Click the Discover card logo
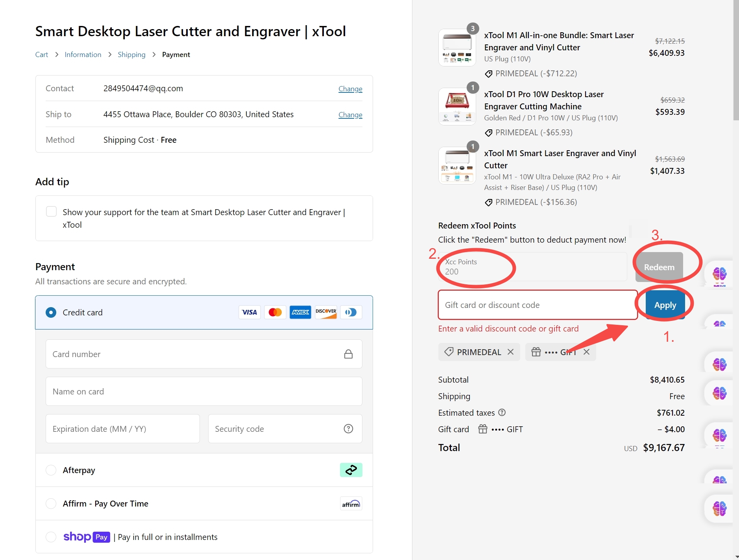The height and width of the screenshot is (560, 739). (326, 312)
